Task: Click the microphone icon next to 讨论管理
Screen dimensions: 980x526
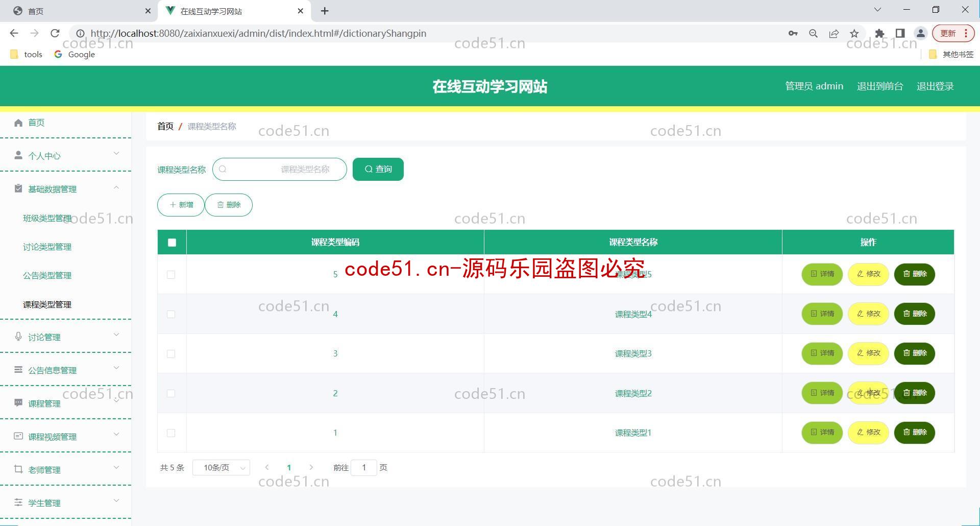Action: (x=18, y=337)
